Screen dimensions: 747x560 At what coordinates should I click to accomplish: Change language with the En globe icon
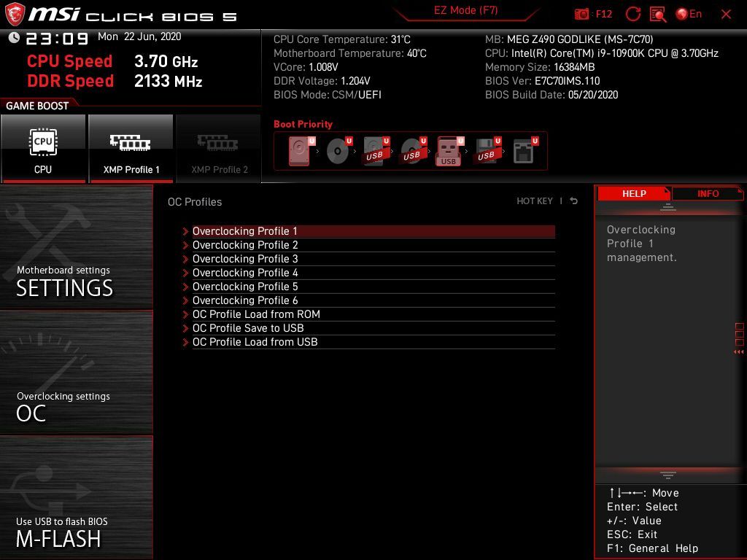tap(689, 14)
